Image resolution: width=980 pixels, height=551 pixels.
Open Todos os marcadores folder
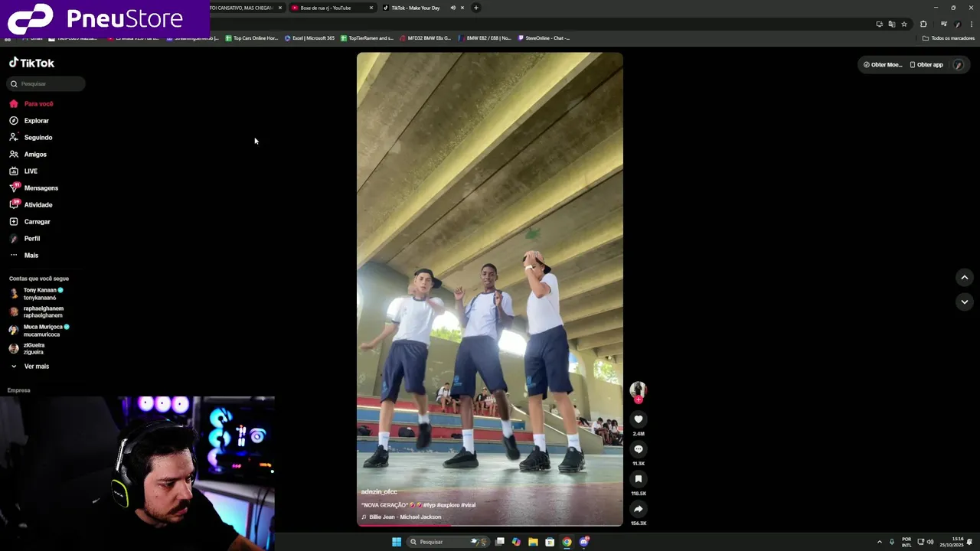[x=949, y=37]
